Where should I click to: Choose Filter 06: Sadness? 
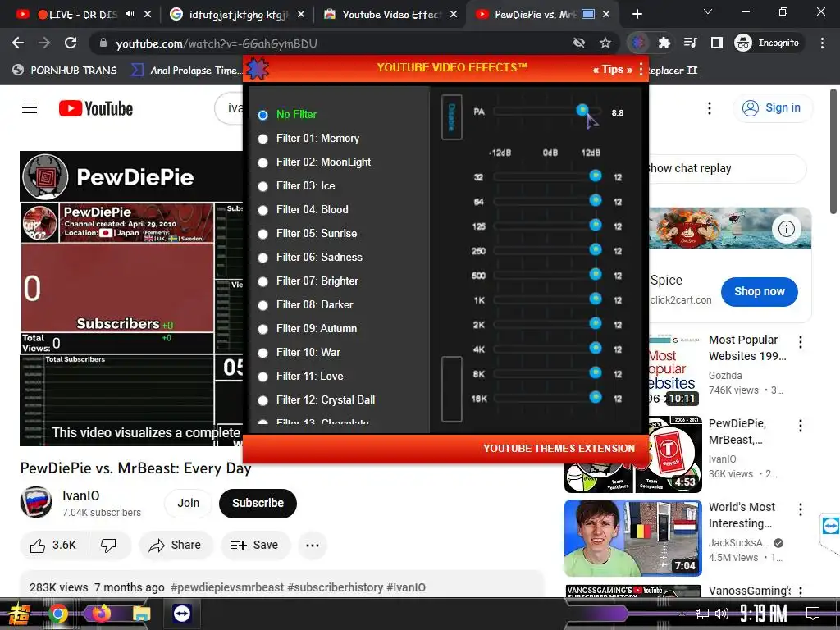point(263,258)
